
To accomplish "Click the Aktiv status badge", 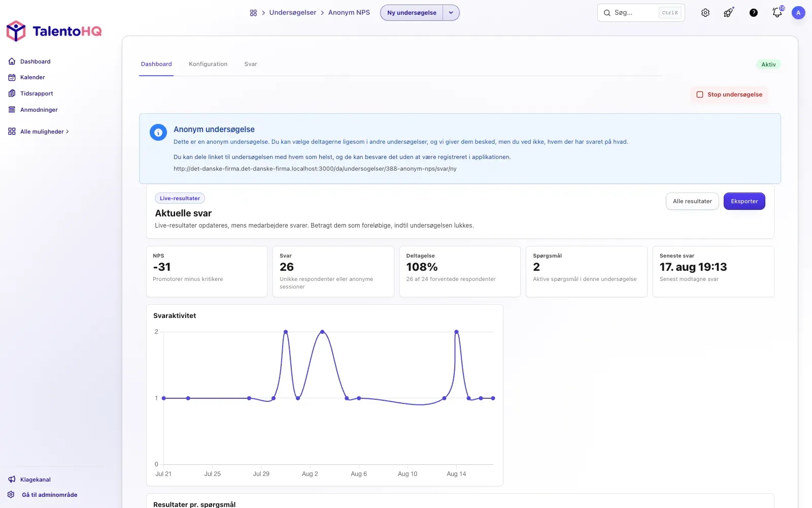I will 768,65.
